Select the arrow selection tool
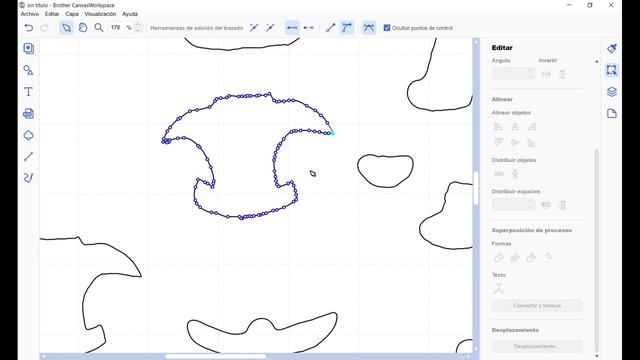The width and height of the screenshot is (640, 360). pos(66,28)
